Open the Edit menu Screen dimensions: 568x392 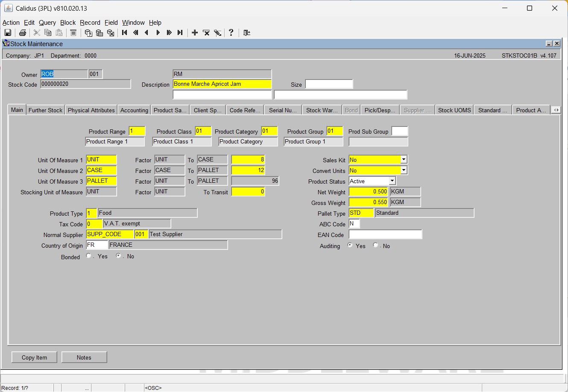point(29,23)
